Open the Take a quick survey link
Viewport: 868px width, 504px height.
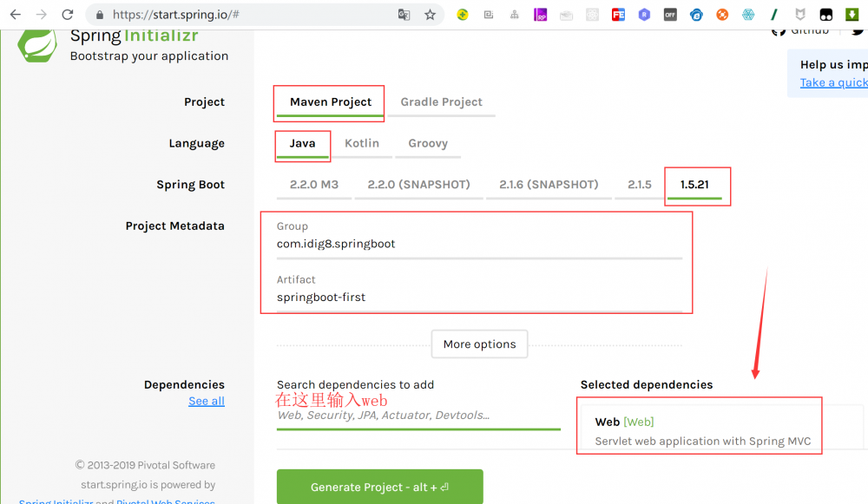pyautogui.click(x=833, y=83)
